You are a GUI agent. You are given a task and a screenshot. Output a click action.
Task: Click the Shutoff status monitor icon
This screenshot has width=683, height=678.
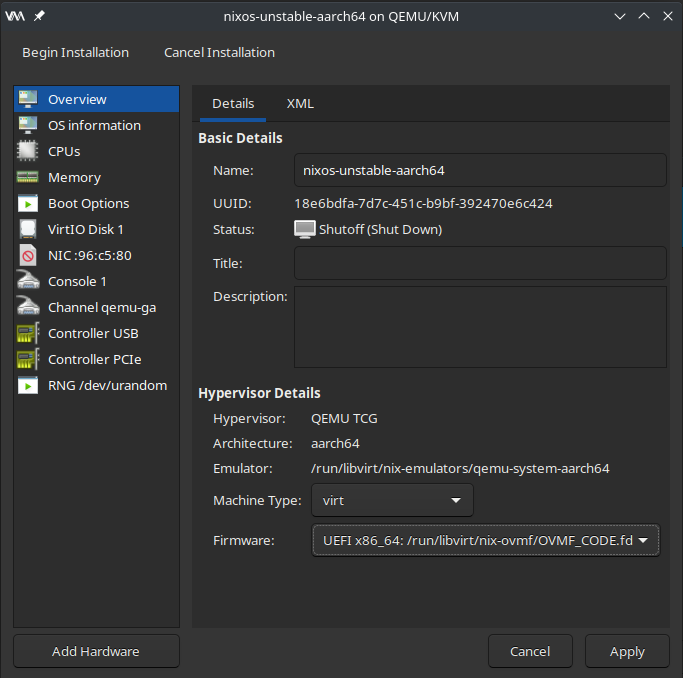pos(304,229)
